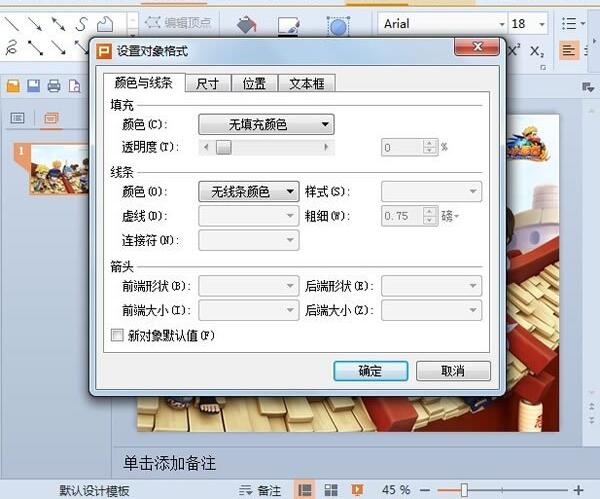Toggle the subscript X₂ icon
Screen dimensions: 600x499
[x=536, y=51]
